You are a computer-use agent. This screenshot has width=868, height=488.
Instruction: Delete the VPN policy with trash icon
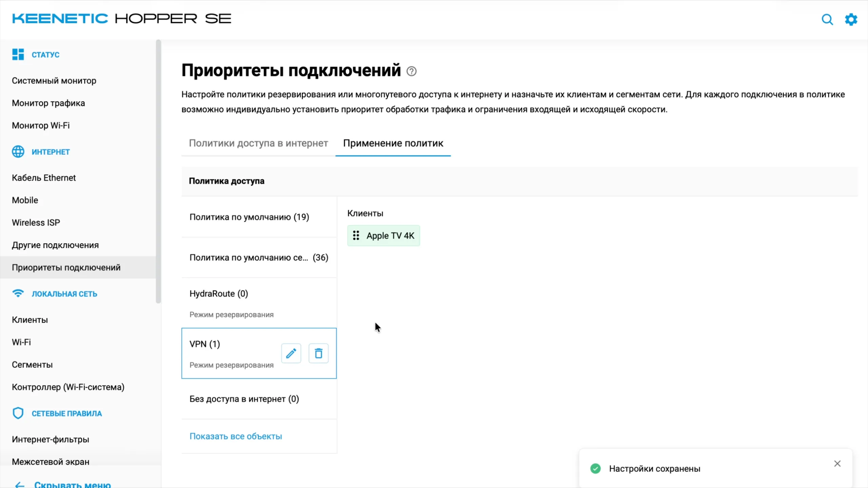pyautogui.click(x=318, y=353)
